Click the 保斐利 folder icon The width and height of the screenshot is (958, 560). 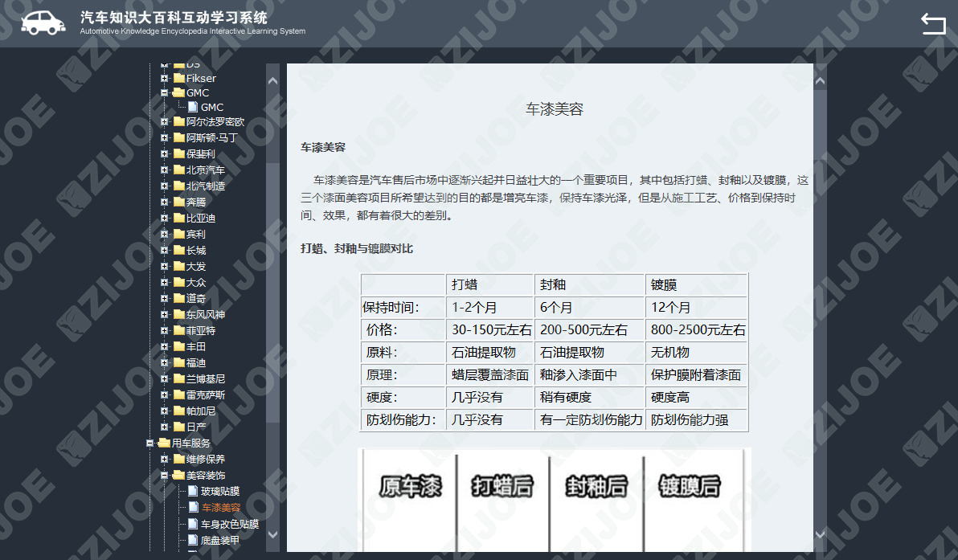pos(179,153)
